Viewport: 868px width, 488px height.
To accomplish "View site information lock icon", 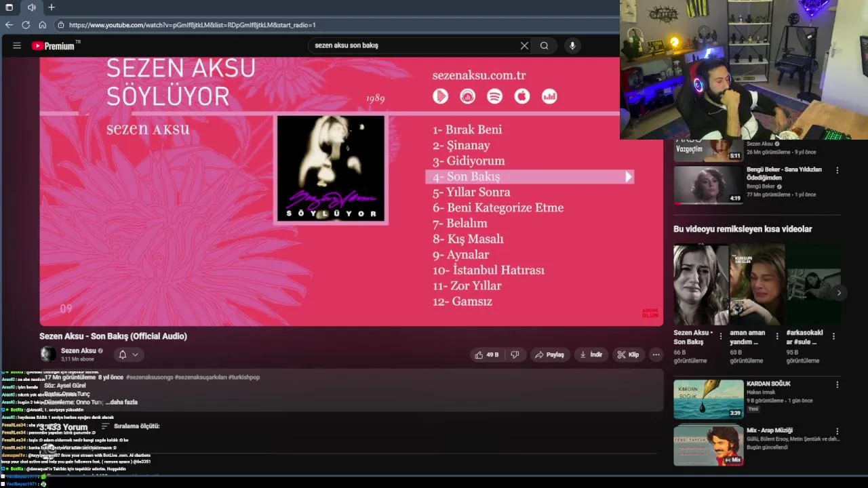I will click(61, 25).
